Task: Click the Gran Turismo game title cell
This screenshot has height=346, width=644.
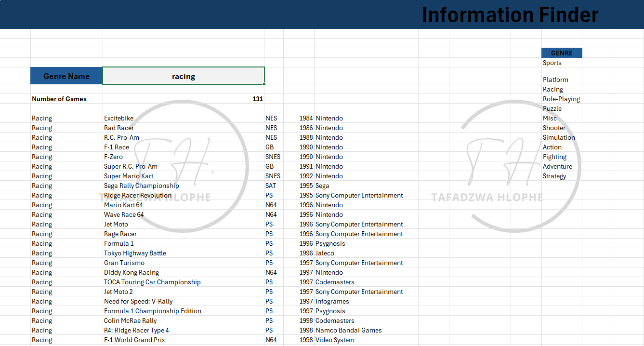Action: coord(124,263)
